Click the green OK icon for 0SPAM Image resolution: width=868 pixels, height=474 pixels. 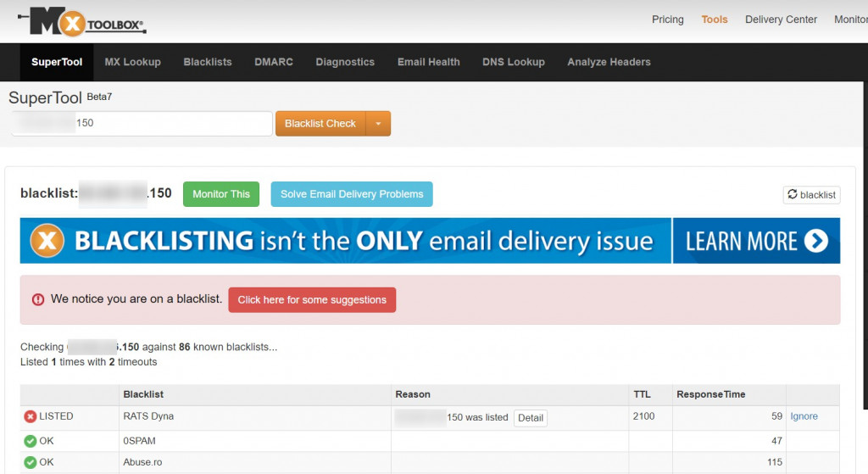tap(31, 441)
